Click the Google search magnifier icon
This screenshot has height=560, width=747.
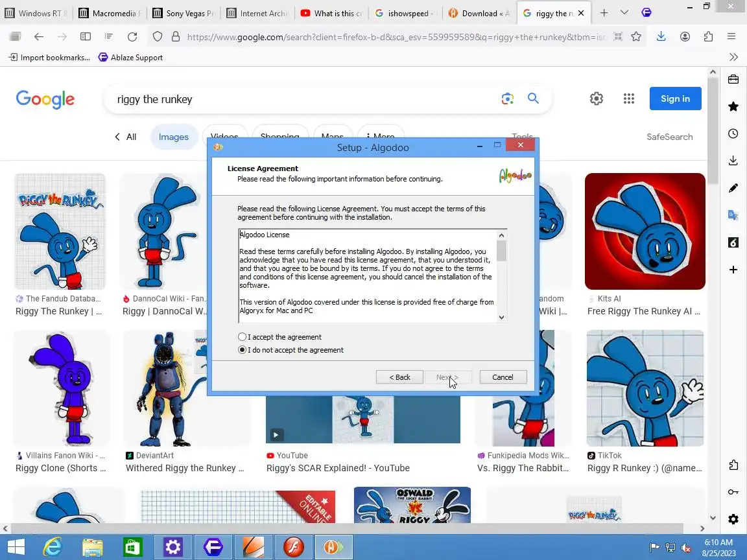point(533,99)
